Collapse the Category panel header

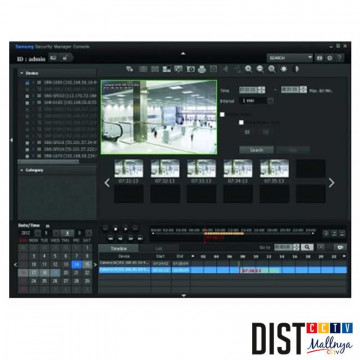point(57,170)
